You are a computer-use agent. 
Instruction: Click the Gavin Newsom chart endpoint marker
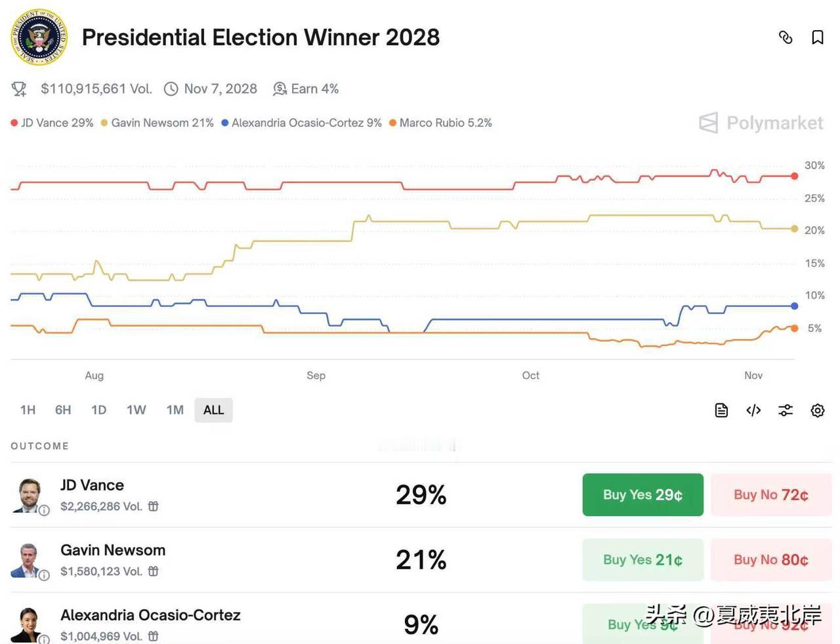[795, 229]
